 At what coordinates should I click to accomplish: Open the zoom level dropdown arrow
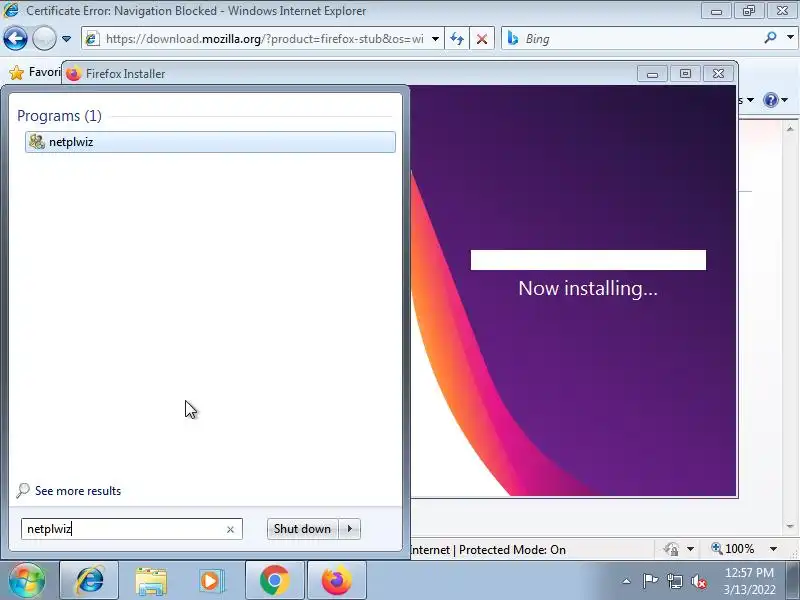click(773, 549)
